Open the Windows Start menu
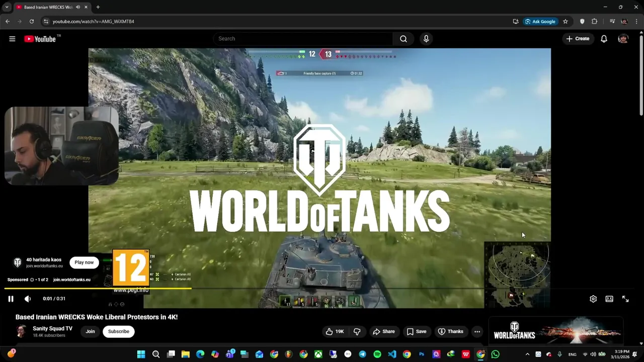 (141, 354)
